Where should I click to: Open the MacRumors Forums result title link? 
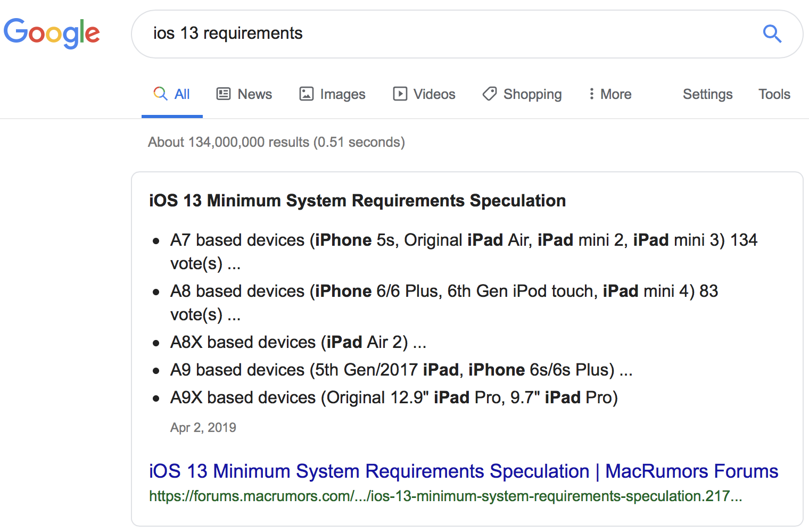[464, 471]
